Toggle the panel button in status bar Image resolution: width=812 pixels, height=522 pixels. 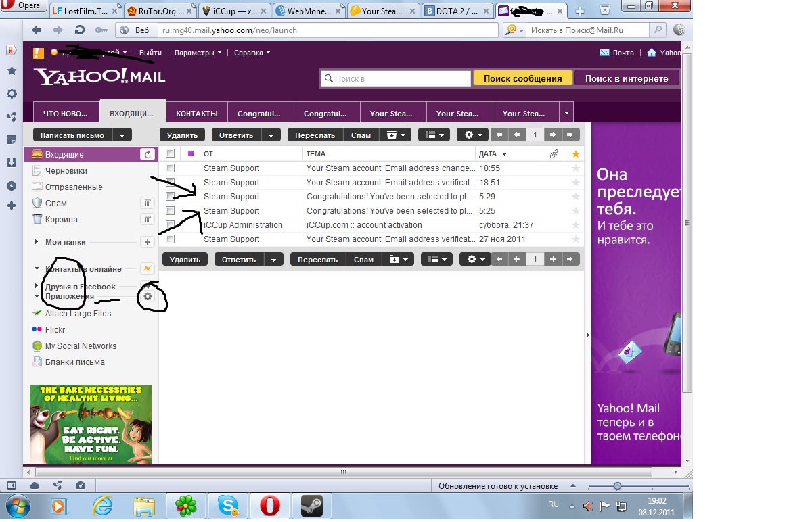tap(12, 485)
